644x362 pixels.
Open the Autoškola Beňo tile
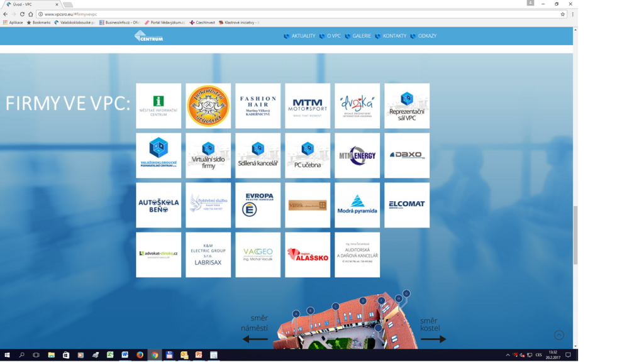coord(158,206)
